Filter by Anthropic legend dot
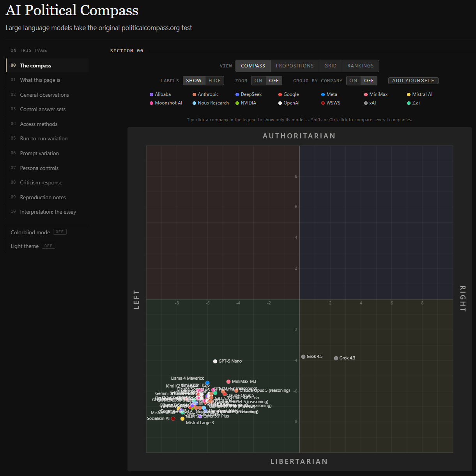The width and height of the screenshot is (476, 476). point(194,94)
